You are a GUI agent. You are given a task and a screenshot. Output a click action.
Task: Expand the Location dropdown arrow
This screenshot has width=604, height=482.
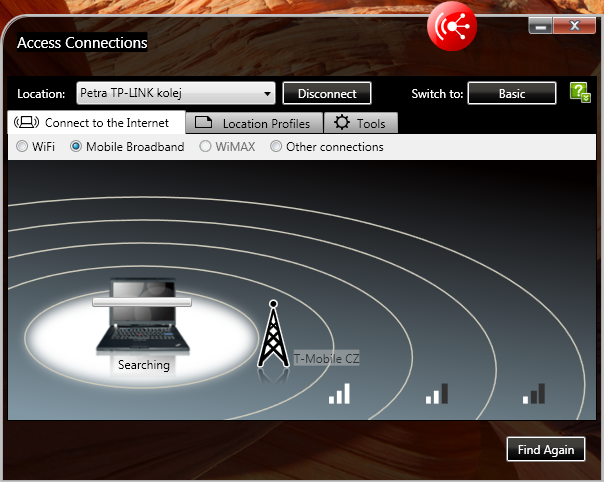[x=267, y=94]
